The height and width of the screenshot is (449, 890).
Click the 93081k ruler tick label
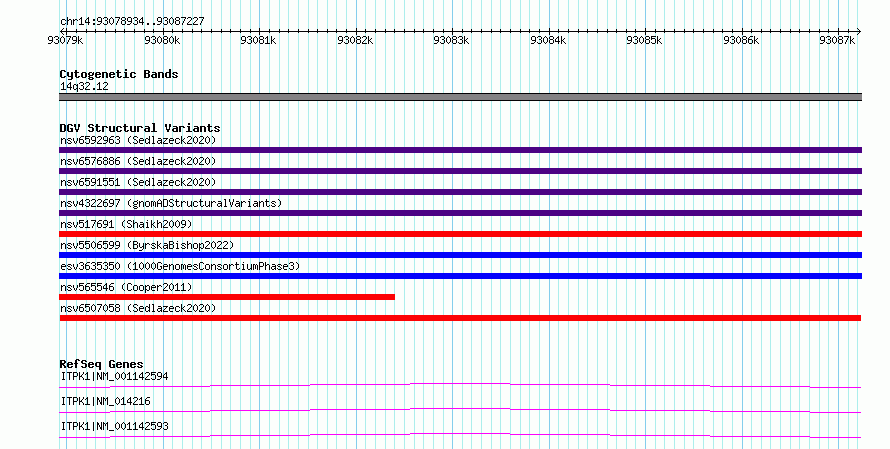click(x=258, y=40)
